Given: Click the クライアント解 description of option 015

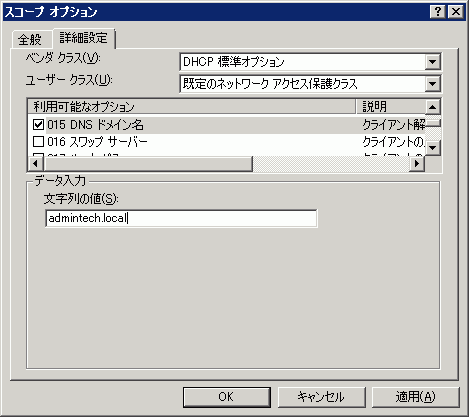Looking at the screenshot, I should click(393, 125).
